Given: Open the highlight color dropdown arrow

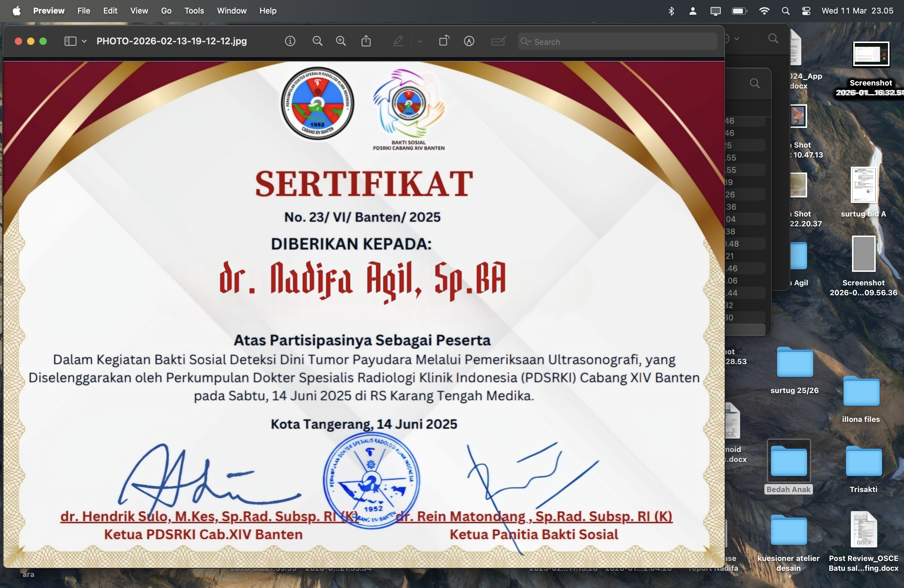Looking at the screenshot, I should tap(419, 41).
